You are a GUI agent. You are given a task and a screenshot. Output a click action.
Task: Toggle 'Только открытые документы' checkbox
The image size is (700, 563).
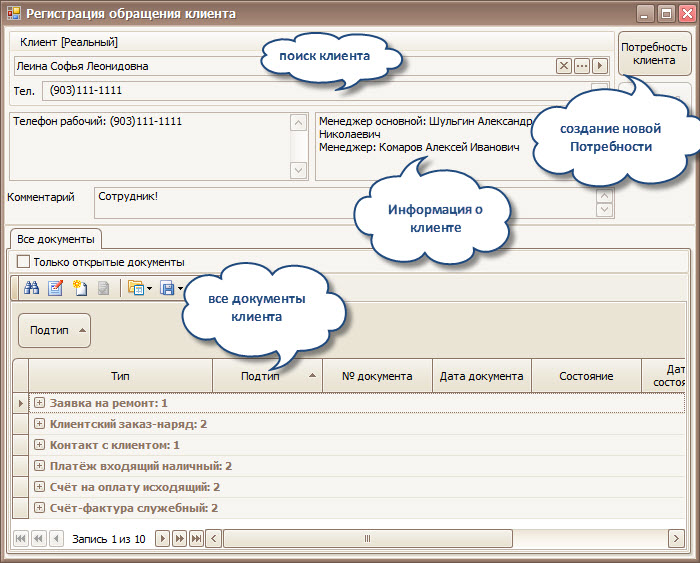tap(23, 262)
